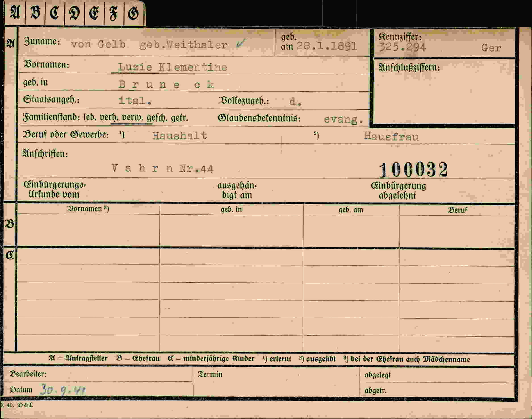Click Kennziffer number '325.294'

point(402,47)
